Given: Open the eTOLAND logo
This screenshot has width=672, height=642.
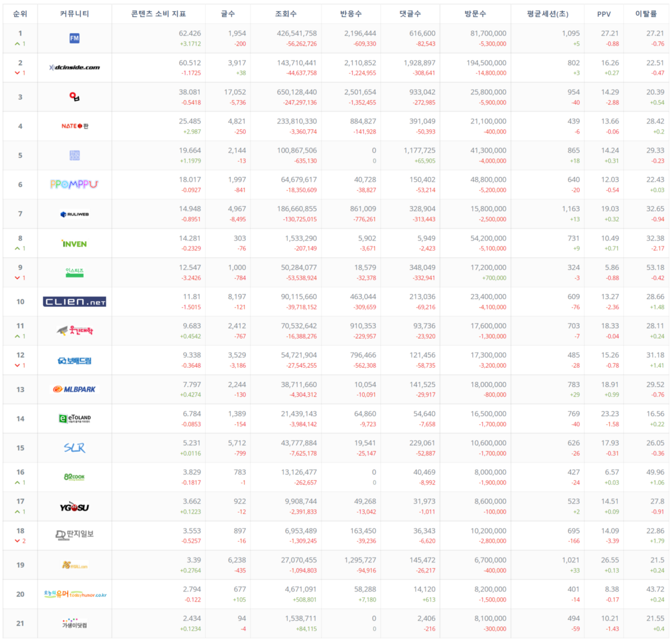Looking at the screenshot, I should [74, 418].
